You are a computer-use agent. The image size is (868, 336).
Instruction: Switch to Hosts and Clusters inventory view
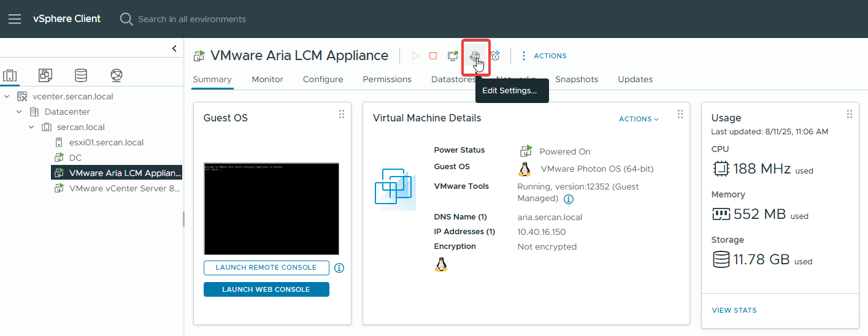[x=10, y=75]
